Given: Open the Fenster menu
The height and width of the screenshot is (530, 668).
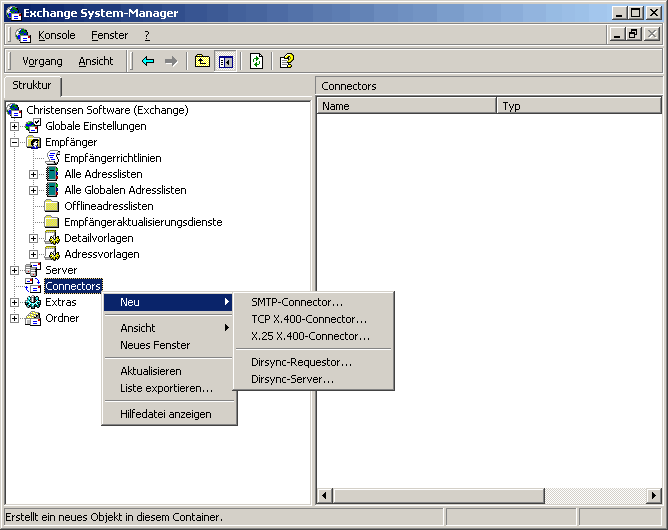Looking at the screenshot, I should [x=109, y=35].
